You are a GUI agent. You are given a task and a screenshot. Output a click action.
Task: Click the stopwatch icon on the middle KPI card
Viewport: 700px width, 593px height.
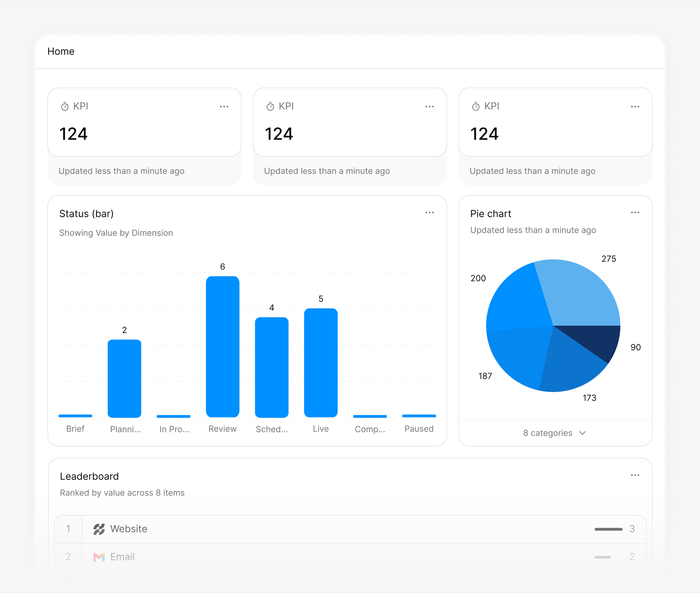[x=270, y=106]
